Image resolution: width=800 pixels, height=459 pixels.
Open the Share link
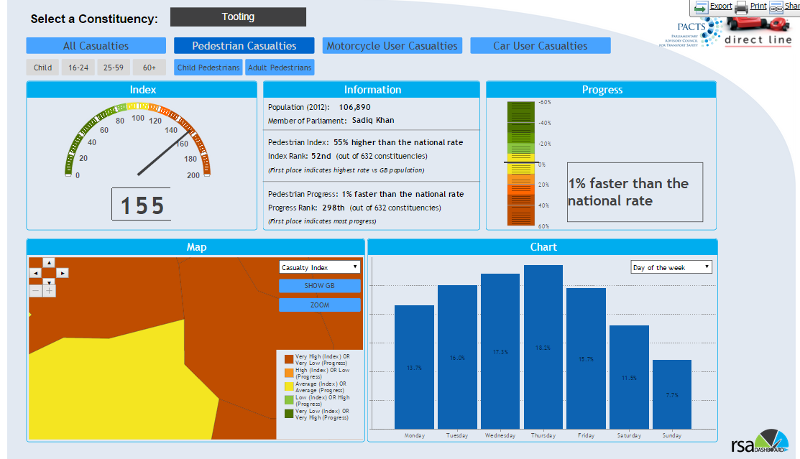click(x=792, y=6)
